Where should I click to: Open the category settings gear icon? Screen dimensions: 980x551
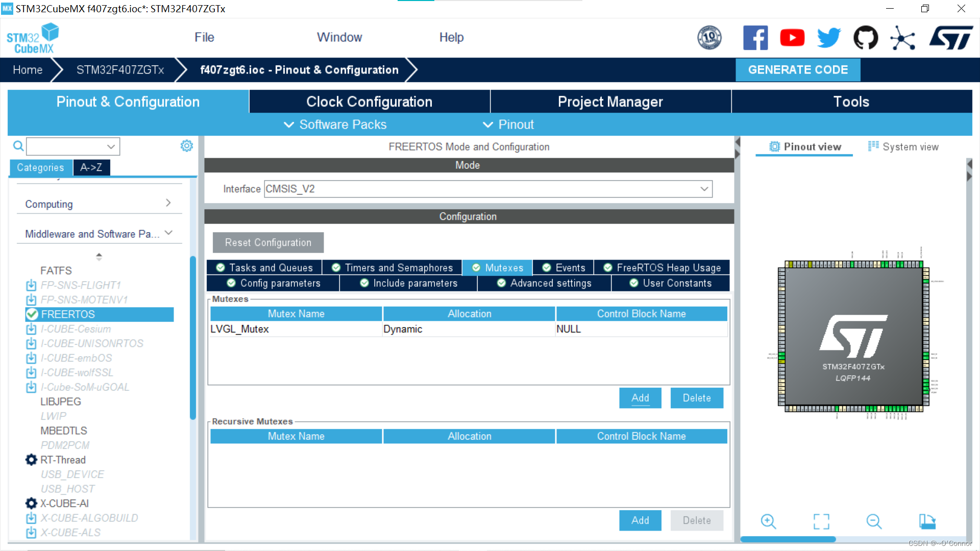click(187, 146)
